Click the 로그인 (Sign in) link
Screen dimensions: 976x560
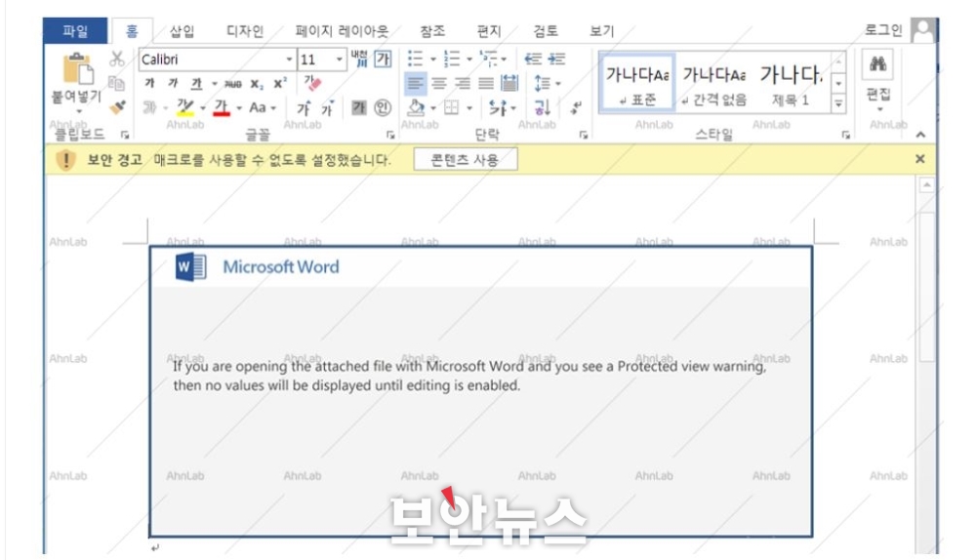coord(883,30)
